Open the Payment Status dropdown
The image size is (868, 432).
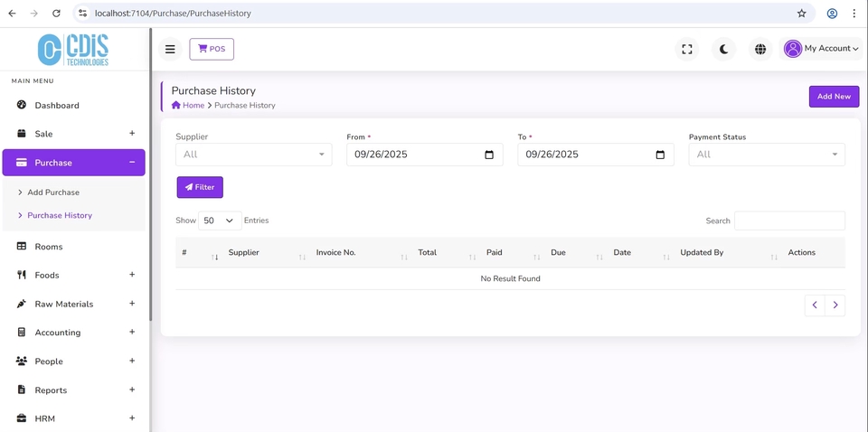766,155
